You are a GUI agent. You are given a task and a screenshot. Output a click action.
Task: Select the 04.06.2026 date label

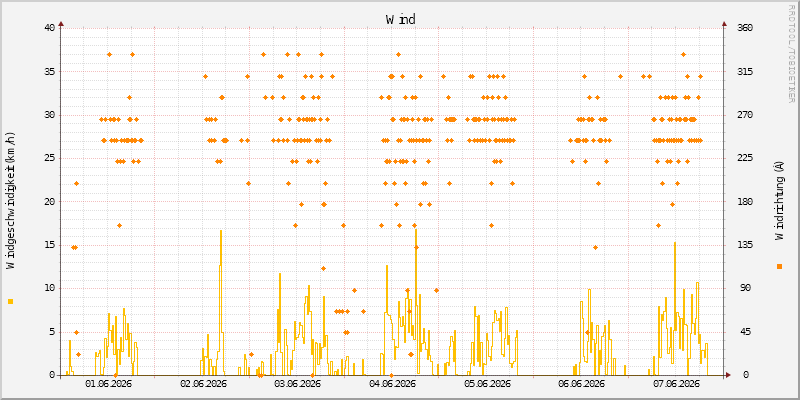pyautogui.click(x=392, y=384)
